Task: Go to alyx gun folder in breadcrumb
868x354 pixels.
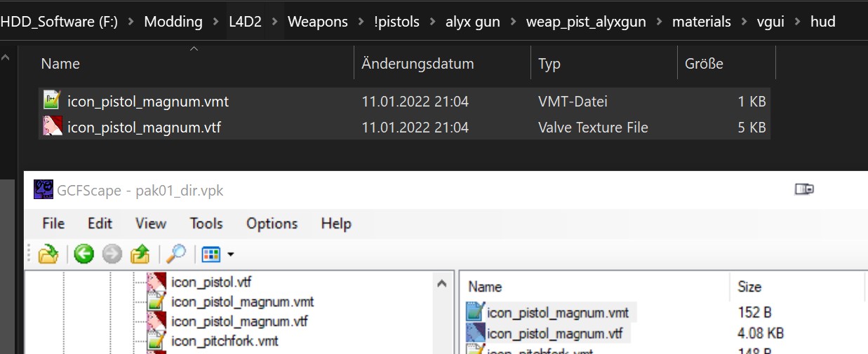Action: pos(473,22)
